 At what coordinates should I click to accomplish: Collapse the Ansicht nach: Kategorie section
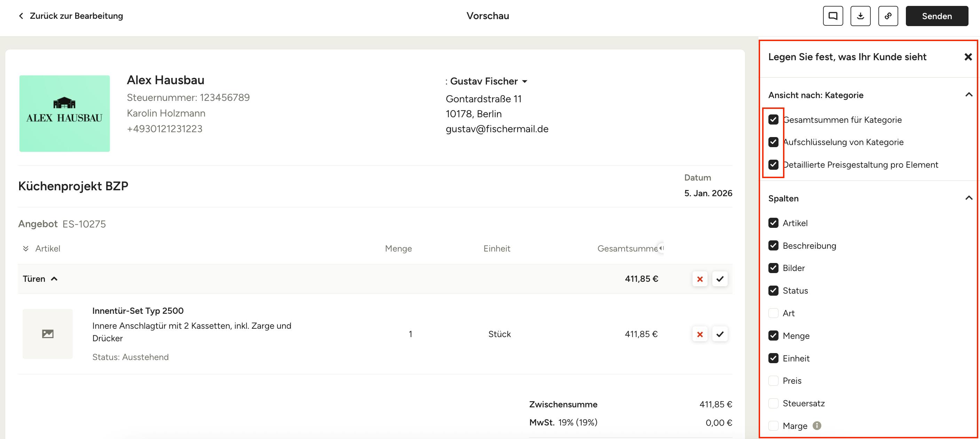coord(969,95)
